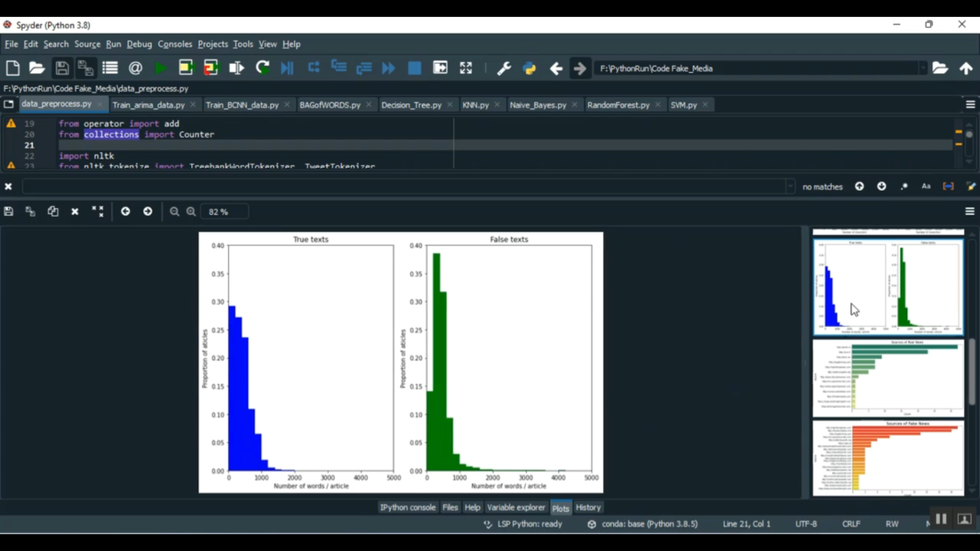Save the current plot as image
This screenshot has width=980, height=551.
(x=8, y=212)
